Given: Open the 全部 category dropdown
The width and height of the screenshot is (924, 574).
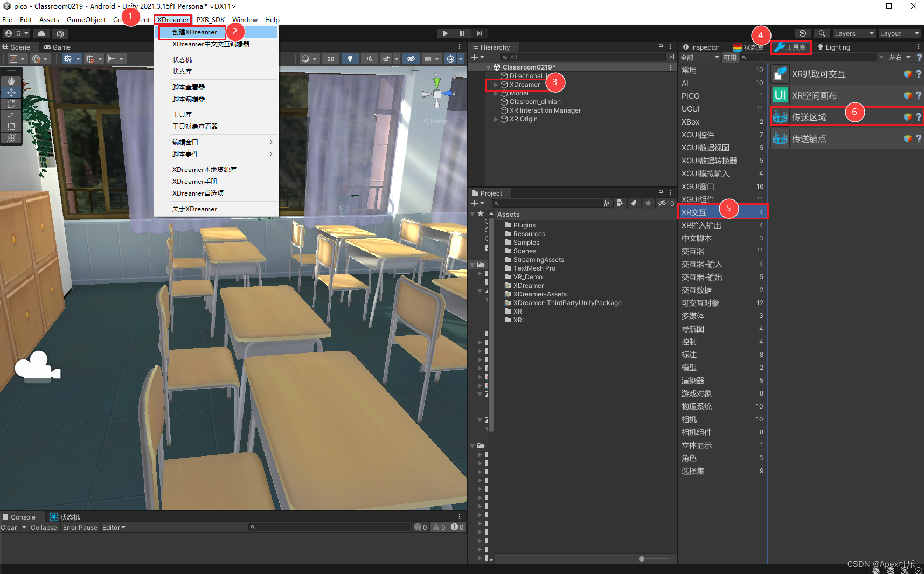Looking at the screenshot, I should click(700, 57).
